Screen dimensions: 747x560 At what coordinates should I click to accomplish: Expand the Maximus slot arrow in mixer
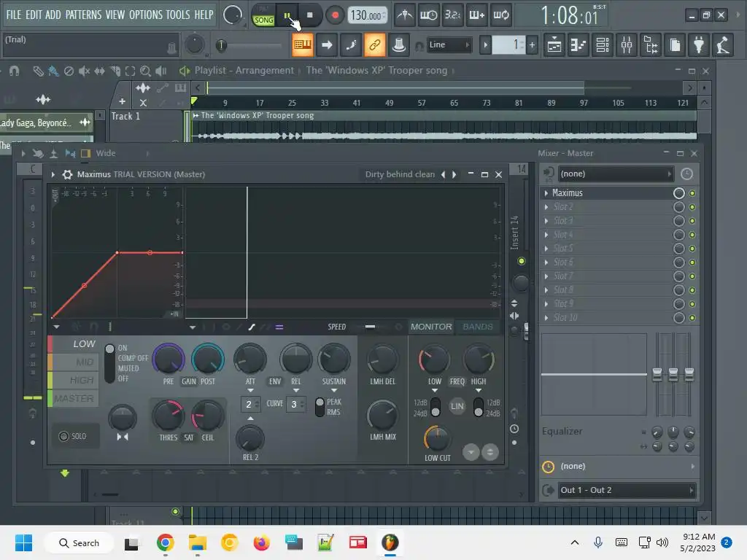[x=546, y=192]
